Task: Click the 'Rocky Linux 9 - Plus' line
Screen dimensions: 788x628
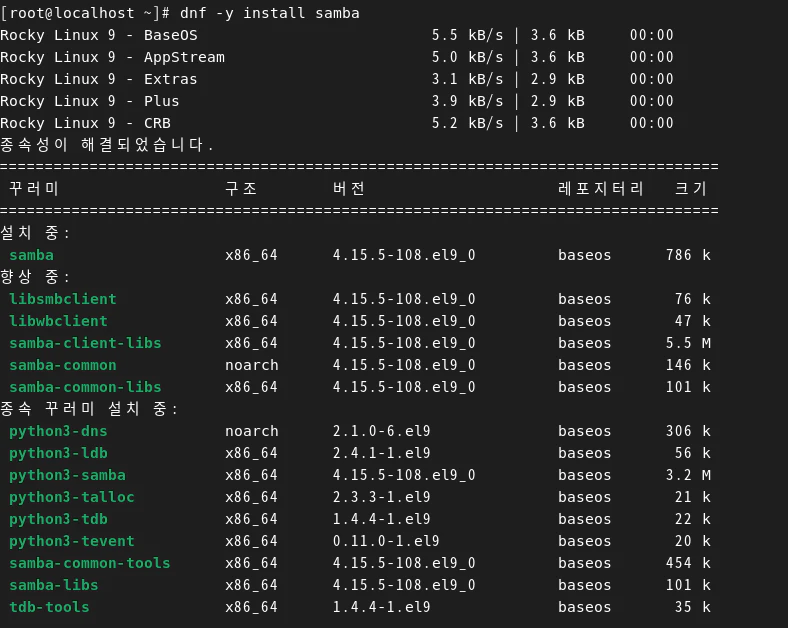Action: coord(337,101)
